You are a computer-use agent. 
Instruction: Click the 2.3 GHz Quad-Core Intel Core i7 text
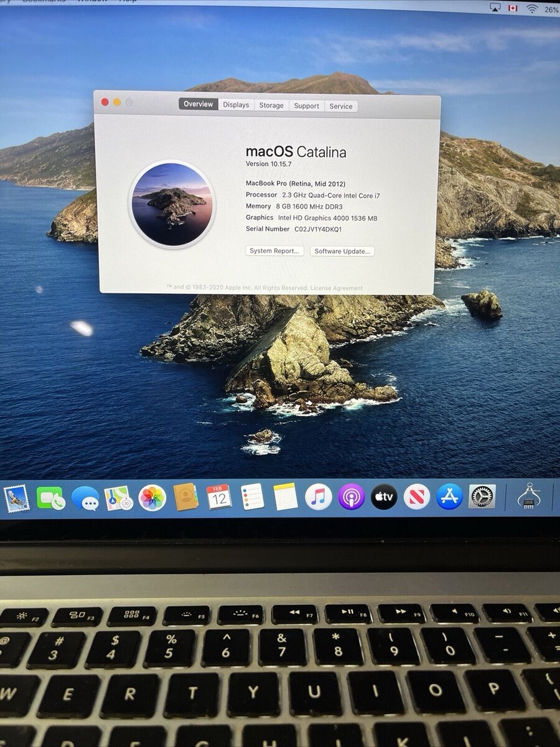tap(331, 195)
